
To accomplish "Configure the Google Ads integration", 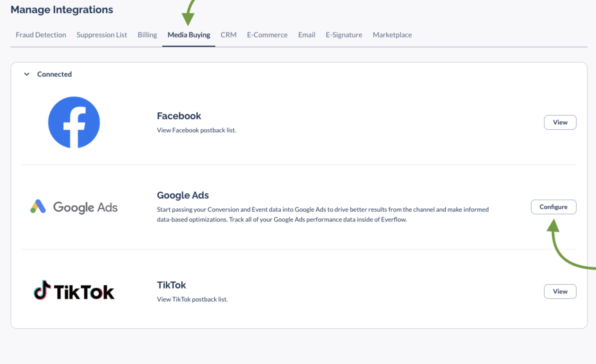I will 553,207.
